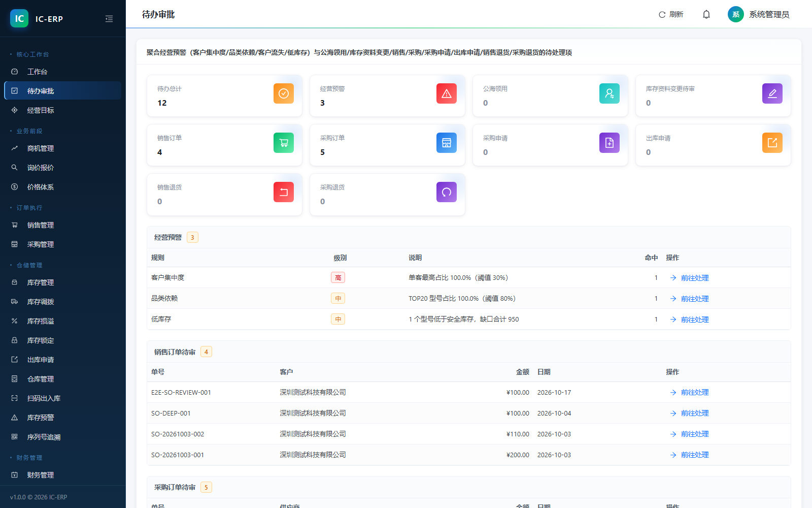Open 采购管理 sidebar menu item

[63, 244]
